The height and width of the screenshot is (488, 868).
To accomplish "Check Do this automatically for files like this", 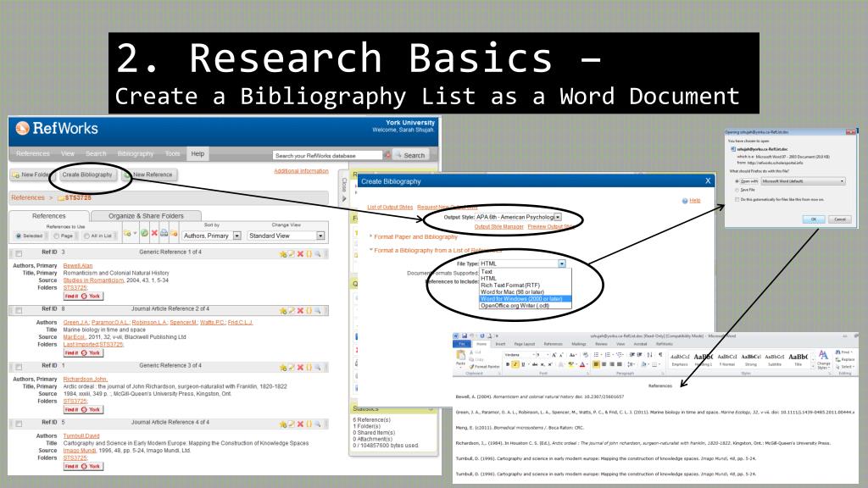I will pos(737,199).
